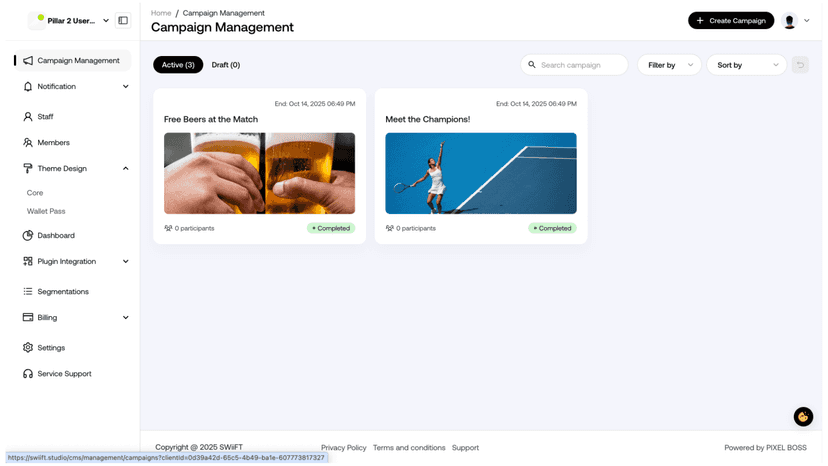Click the cookie preferences floating icon
The height and width of the screenshot is (466, 828).
coord(803,417)
